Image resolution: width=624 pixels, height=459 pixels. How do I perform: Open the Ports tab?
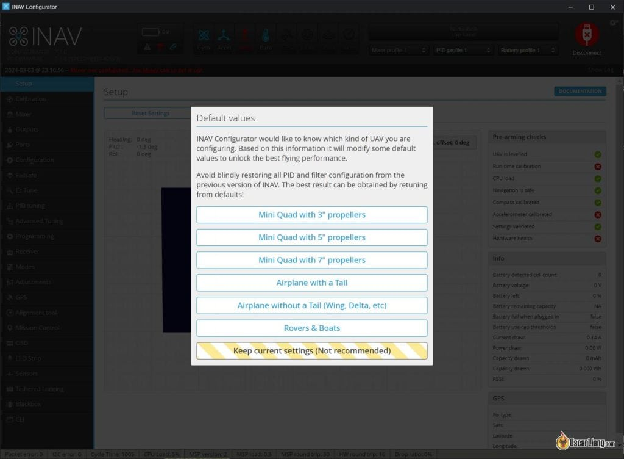point(47,145)
